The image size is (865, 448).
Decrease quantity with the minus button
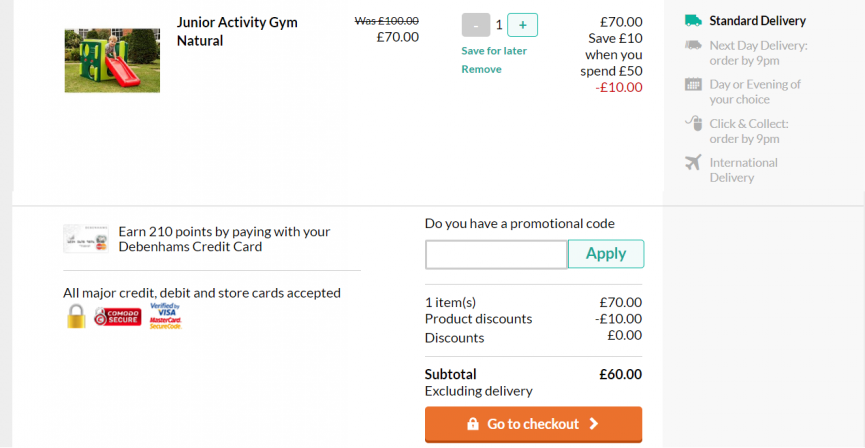(476, 25)
